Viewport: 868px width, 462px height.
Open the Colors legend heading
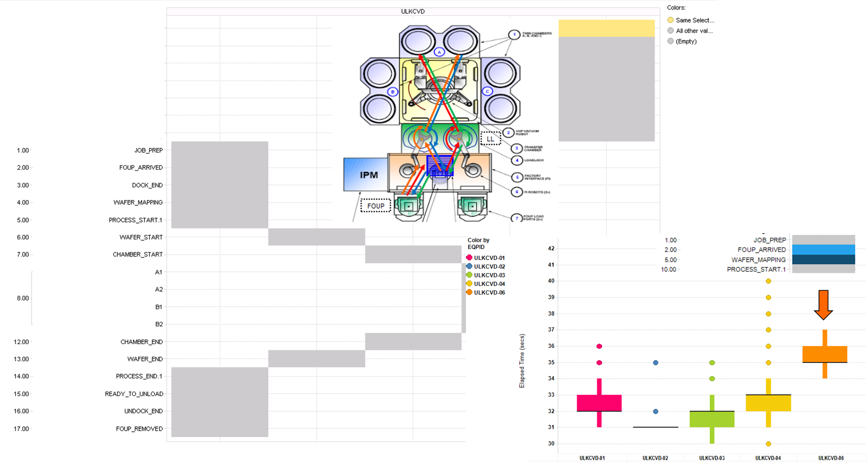[x=676, y=8]
